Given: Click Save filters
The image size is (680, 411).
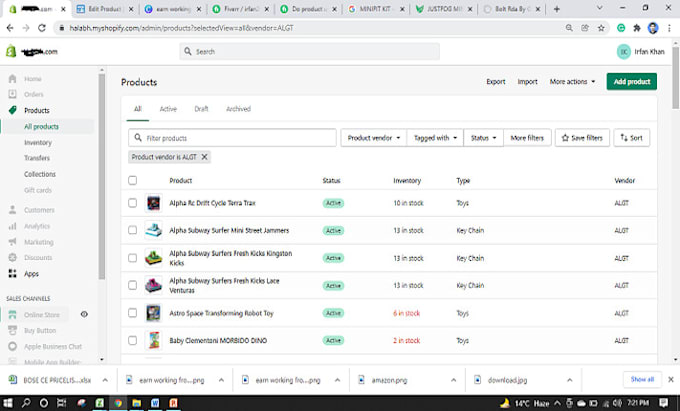Looking at the screenshot, I should point(582,138).
